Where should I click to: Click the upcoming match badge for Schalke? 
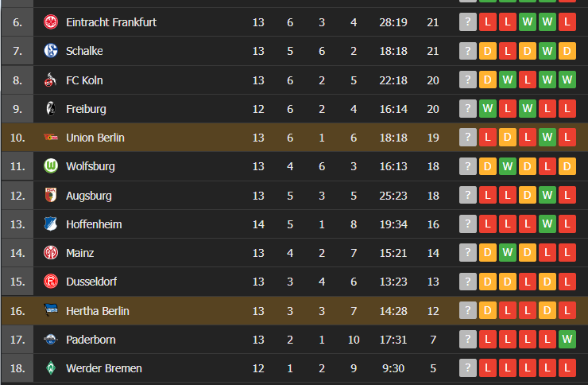click(468, 51)
